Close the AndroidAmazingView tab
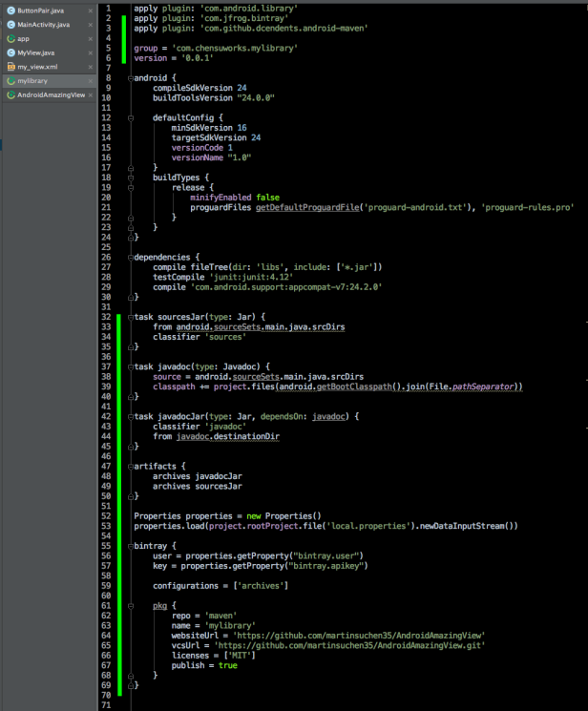 [x=91, y=95]
